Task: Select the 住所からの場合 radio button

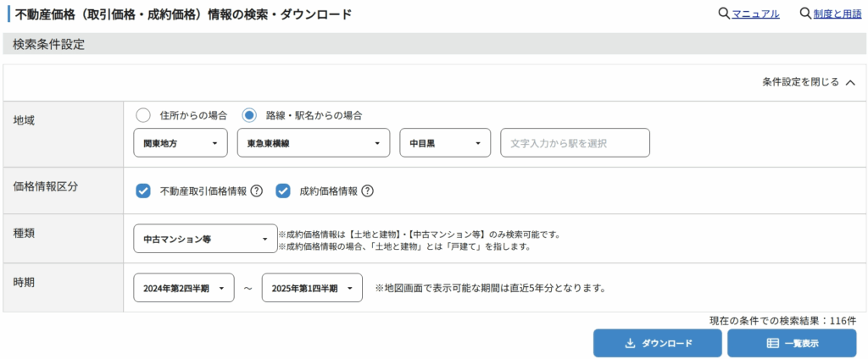Action: coord(143,115)
